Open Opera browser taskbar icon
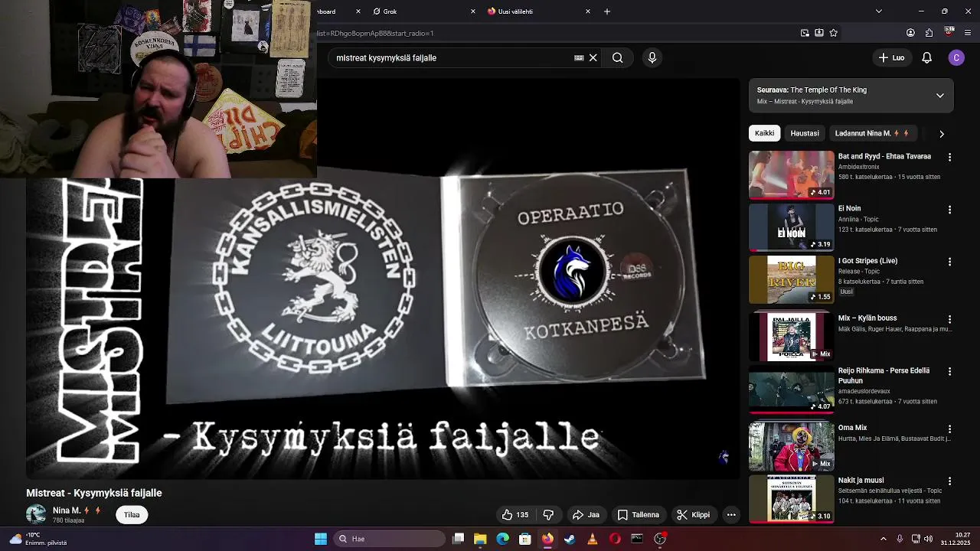 [615, 539]
